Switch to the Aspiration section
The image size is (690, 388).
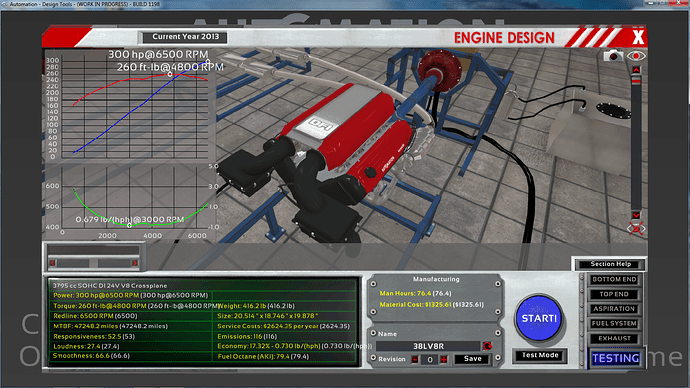point(614,309)
